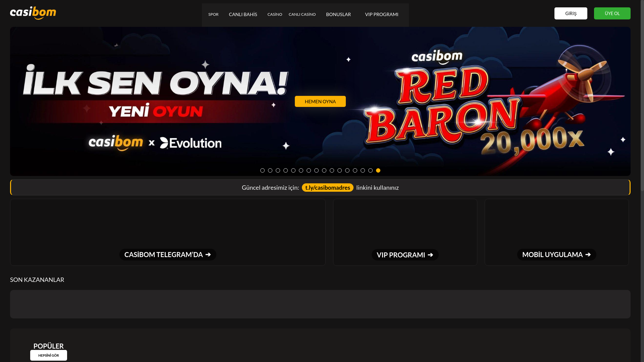The width and height of the screenshot is (644, 362).
Task: Select the fifth carousel slide dot
Action: pyautogui.click(x=293, y=170)
